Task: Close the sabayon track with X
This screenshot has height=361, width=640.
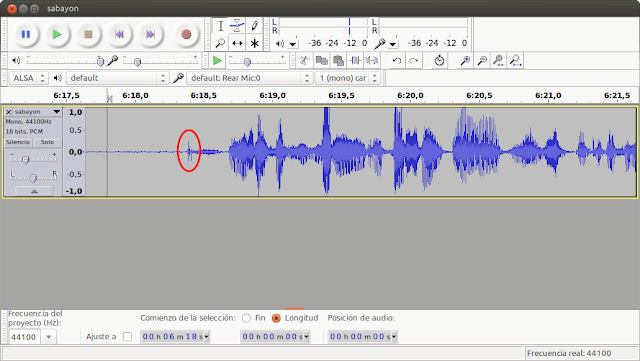Action: (8, 112)
